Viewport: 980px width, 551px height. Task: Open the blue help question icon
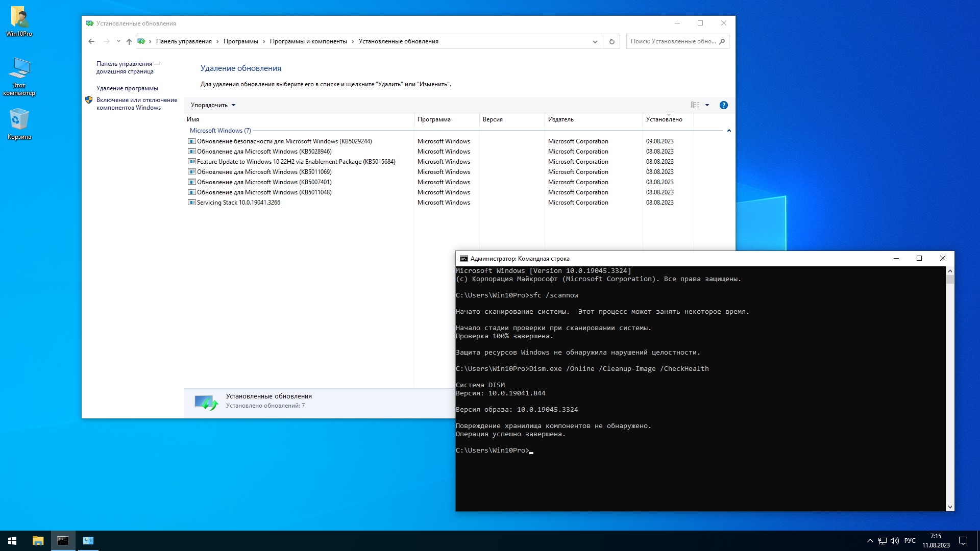click(723, 105)
